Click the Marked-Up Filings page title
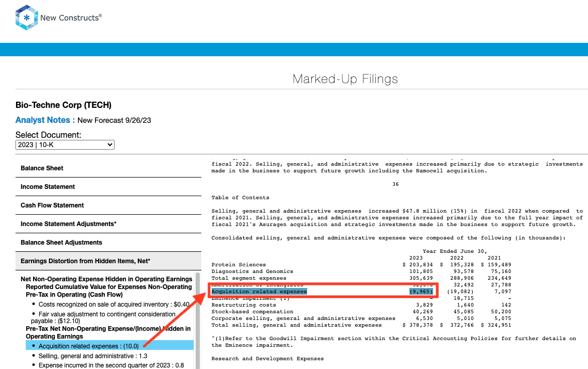The width and height of the screenshot is (588, 369). (x=345, y=79)
